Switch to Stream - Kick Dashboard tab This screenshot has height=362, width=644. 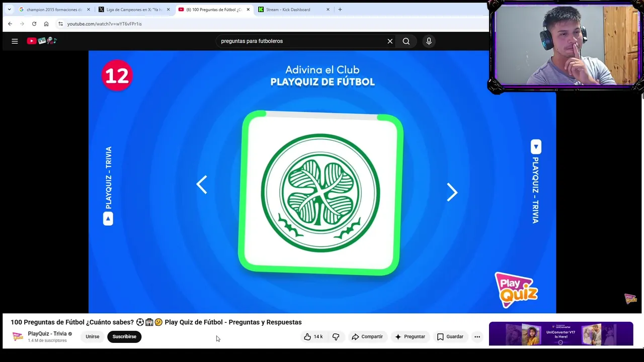click(293, 10)
